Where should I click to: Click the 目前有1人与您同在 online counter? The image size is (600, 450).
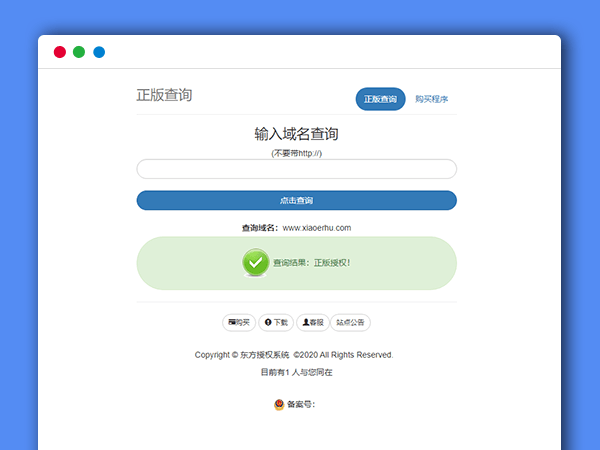click(x=296, y=372)
